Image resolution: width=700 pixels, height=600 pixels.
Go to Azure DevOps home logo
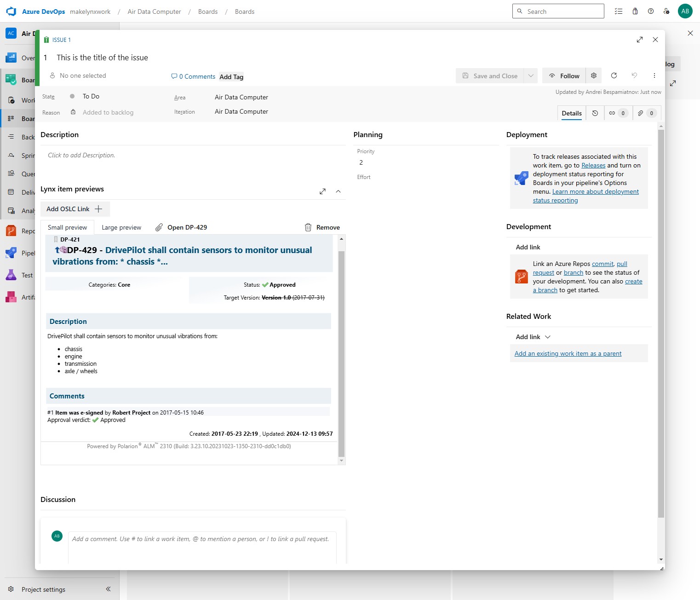(x=11, y=12)
